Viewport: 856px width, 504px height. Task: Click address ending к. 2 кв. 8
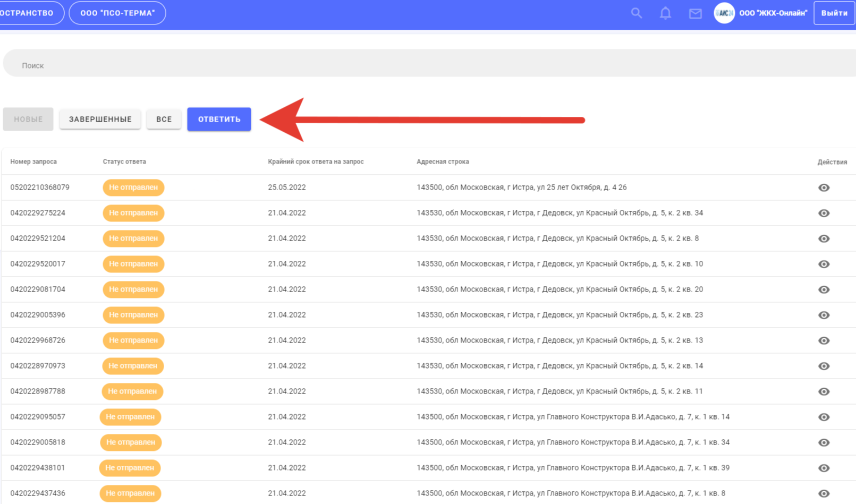tap(557, 238)
